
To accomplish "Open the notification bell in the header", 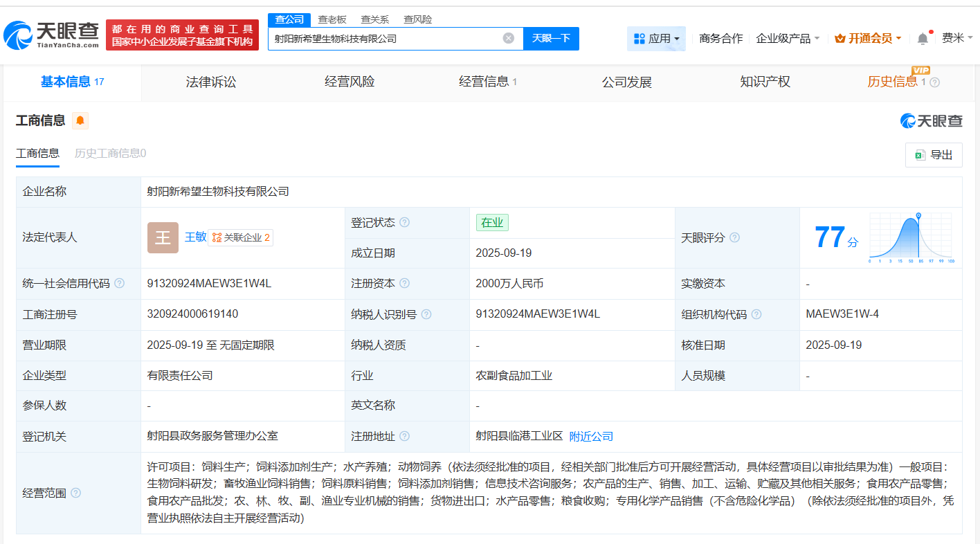I will [x=923, y=39].
